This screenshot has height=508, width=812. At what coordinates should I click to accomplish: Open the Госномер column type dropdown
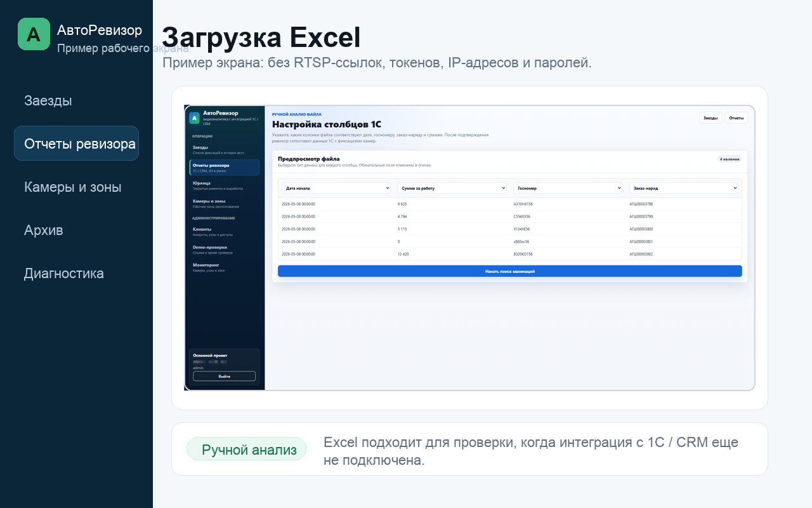tap(568, 188)
